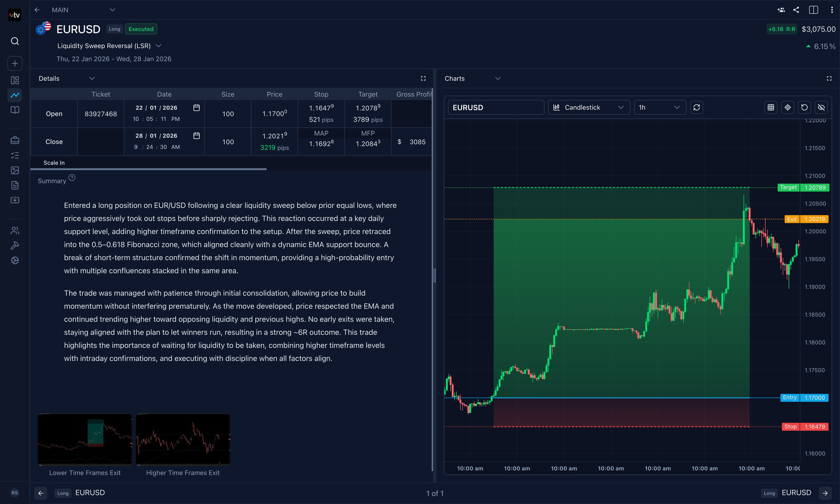Open the document notes icon in sidebar
Image resolution: width=840 pixels, height=504 pixels.
coord(15,185)
